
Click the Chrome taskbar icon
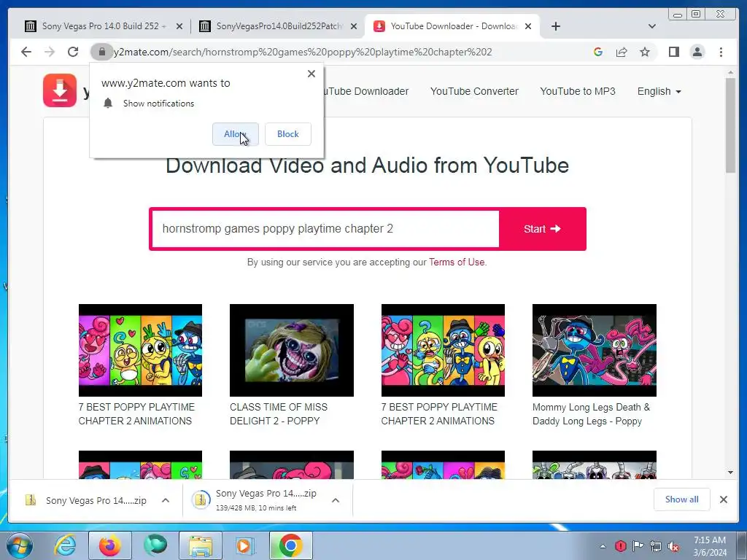tap(290, 545)
